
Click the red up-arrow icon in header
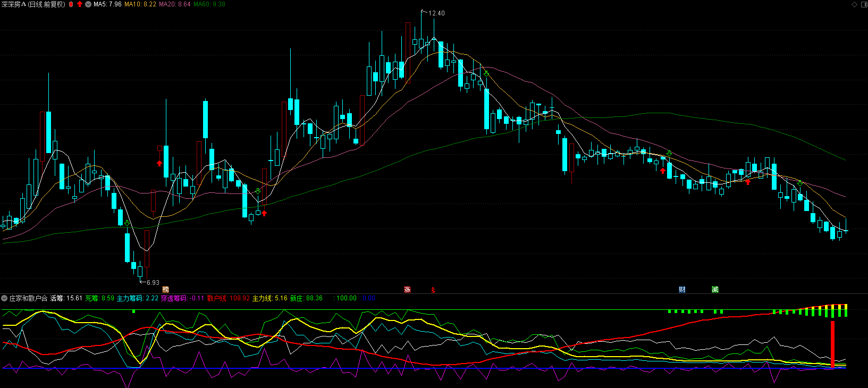click(x=80, y=4)
